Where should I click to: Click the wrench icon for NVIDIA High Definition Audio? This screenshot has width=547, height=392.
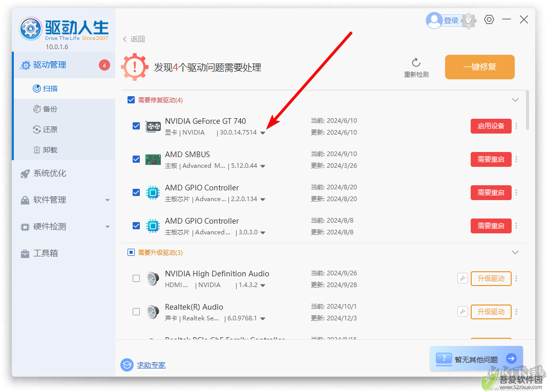(462, 278)
